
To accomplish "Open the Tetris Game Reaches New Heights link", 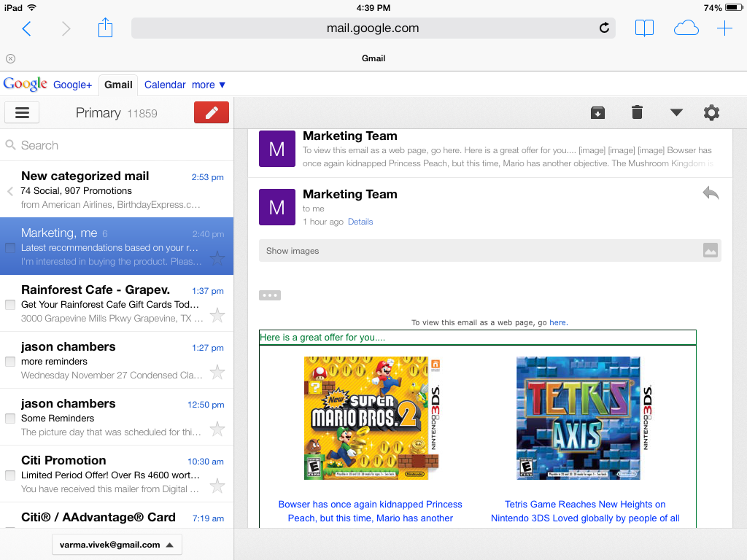I will pos(585,511).
